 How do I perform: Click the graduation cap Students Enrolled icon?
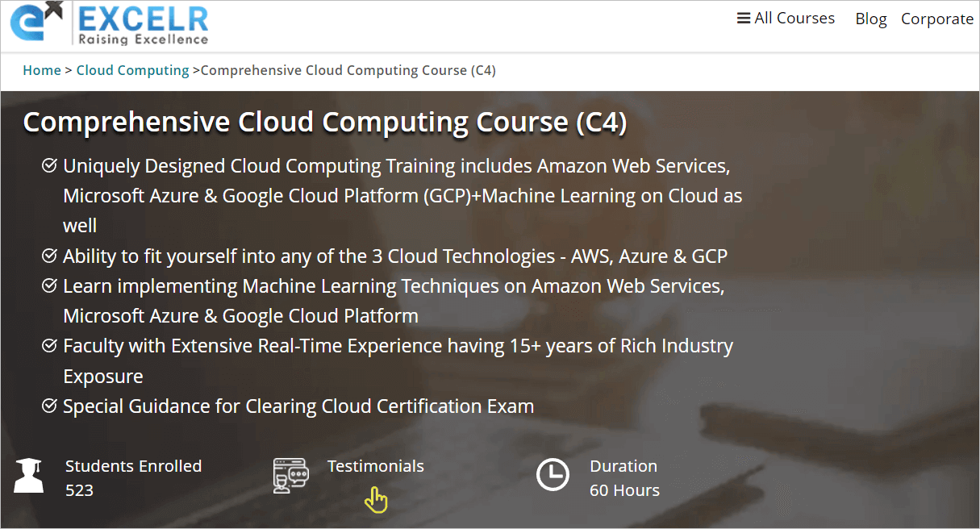pos(29,476)
